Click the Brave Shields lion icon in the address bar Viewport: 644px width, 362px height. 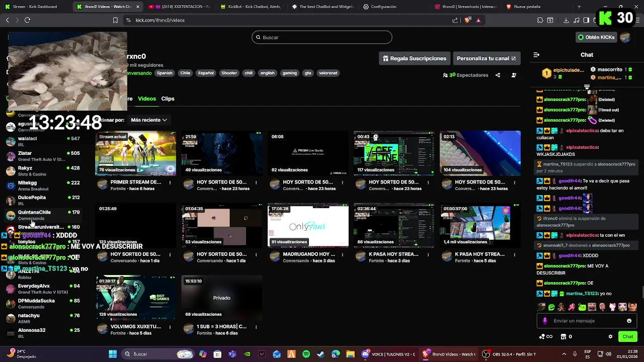pos(467,20)
